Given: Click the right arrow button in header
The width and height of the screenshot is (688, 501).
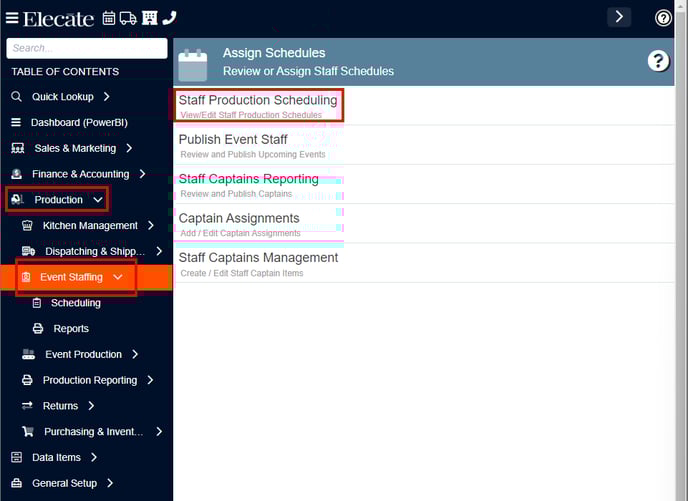Looking at the screenshot, I should click(x=619, y=17).
